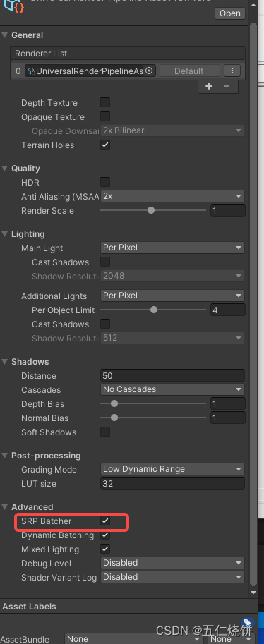Click the Render Scale value field

pos(228,210)
